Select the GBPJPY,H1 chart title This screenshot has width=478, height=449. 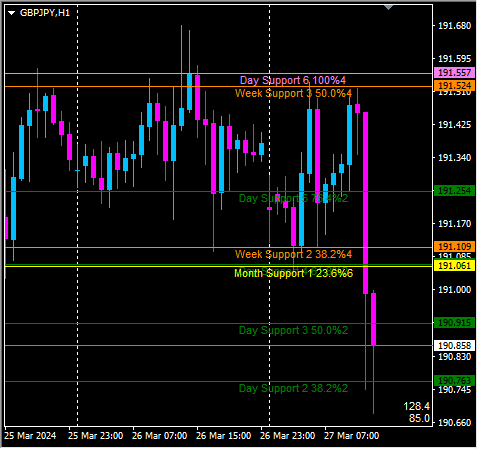tap(45, 13)
